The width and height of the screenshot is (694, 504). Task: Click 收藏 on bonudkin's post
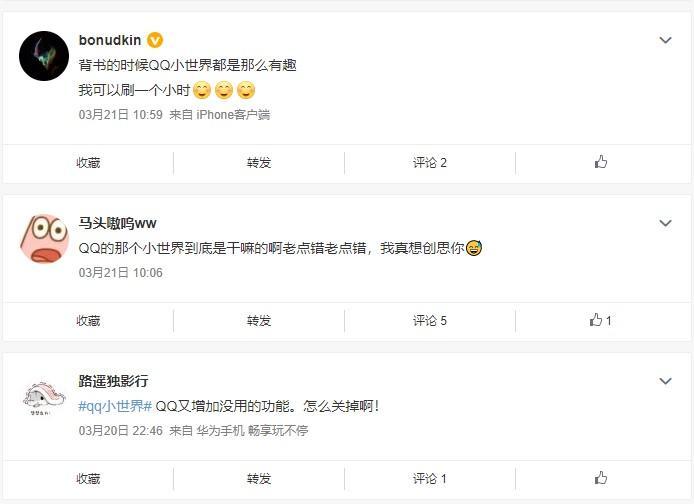pos(88,162)
